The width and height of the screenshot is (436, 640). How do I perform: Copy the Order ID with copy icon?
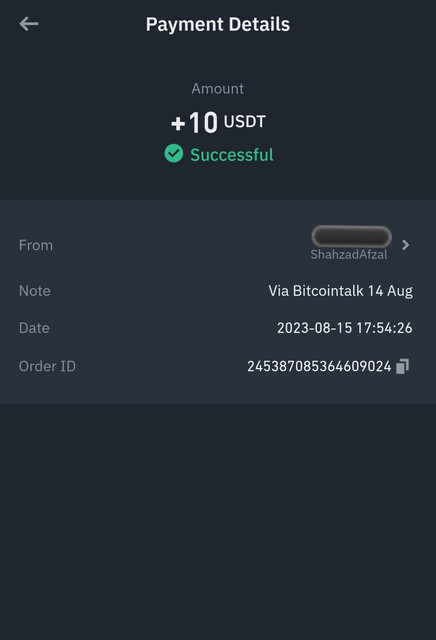pyautogui.click(x=403, y=366)
